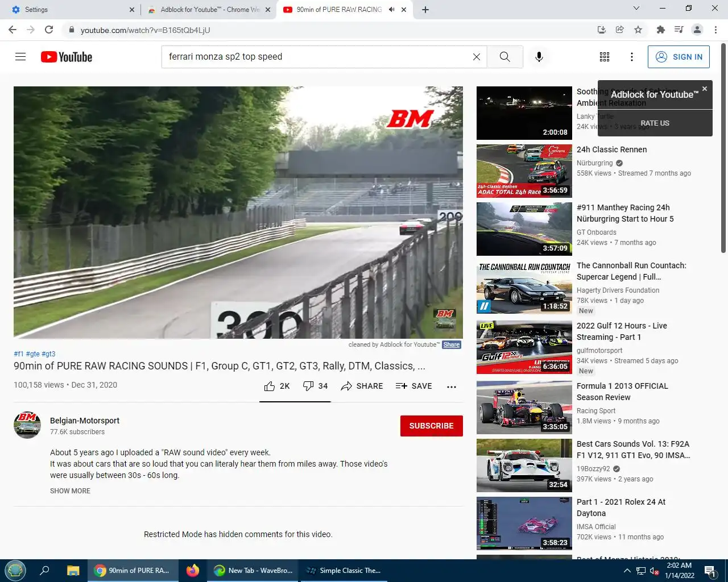Click the #gte hashtag

[x=32, y=354]
